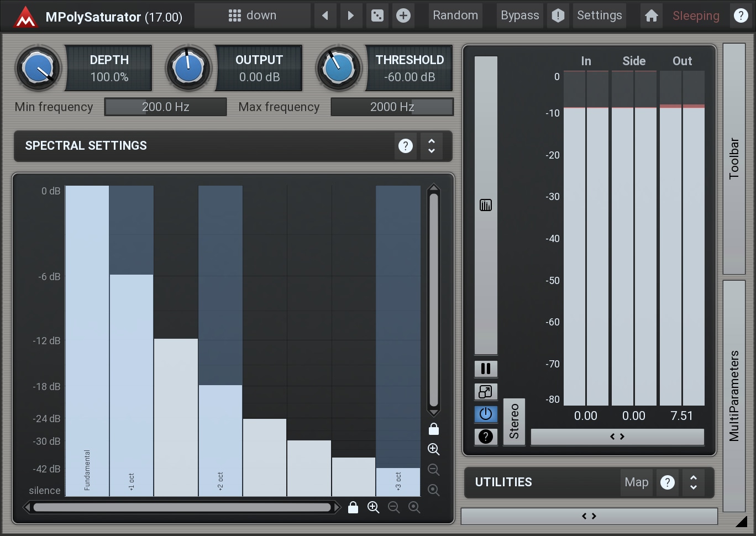Expand the Utilities section arrows
Screen dimensions: 756x536
tap(694, 482)
